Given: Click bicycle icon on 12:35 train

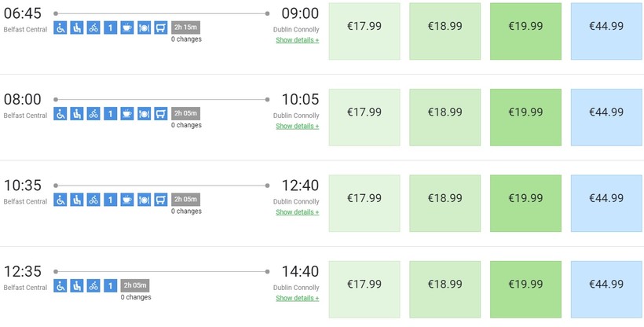Looking at the screenshot, I should click(93, 285).
